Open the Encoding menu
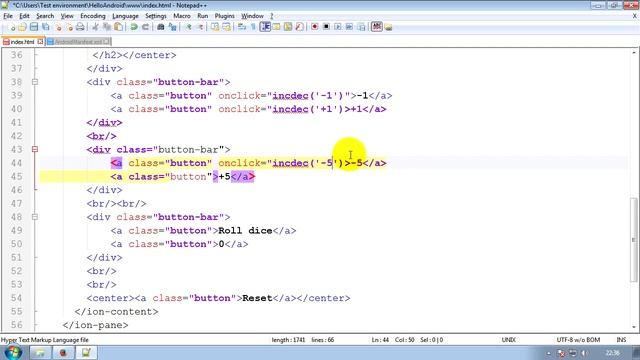 pos(93,16)
